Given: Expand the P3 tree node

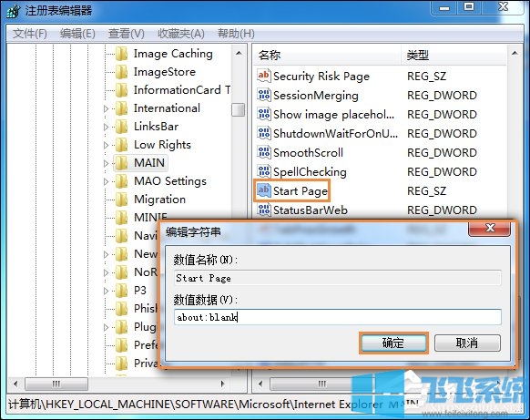Looking at the screenshot, I should tap(106, 292).
